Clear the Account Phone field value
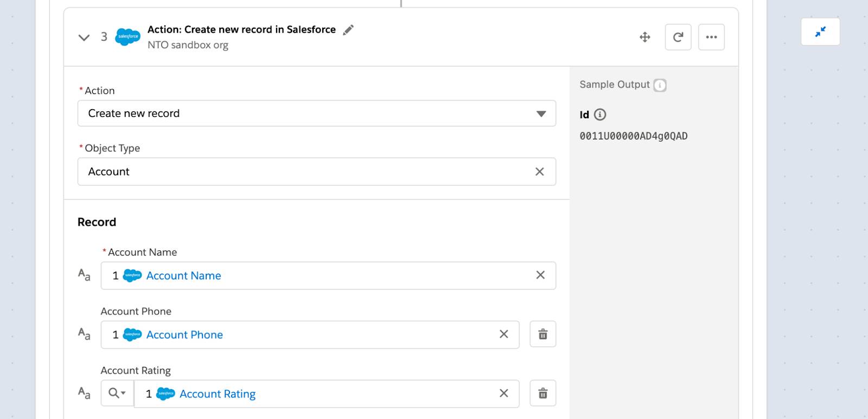The image size is (868, 419). coord(503,334)
